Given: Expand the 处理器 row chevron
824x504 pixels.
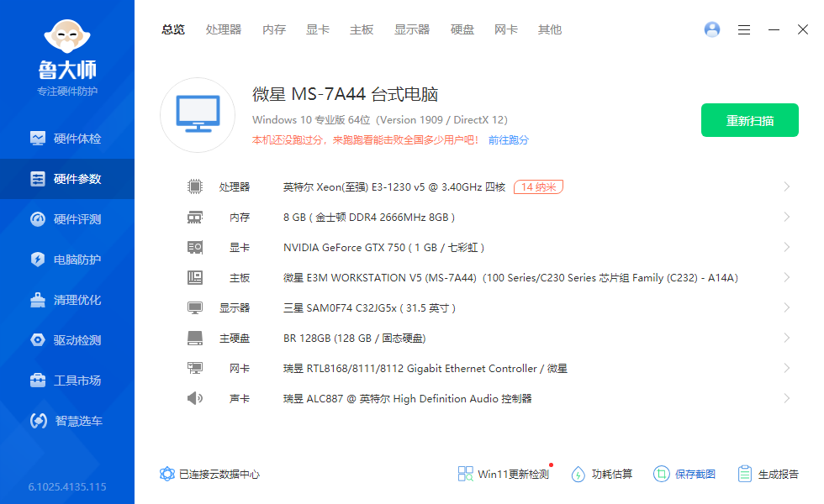Looking at the screenshot, I should click(787, 186).
